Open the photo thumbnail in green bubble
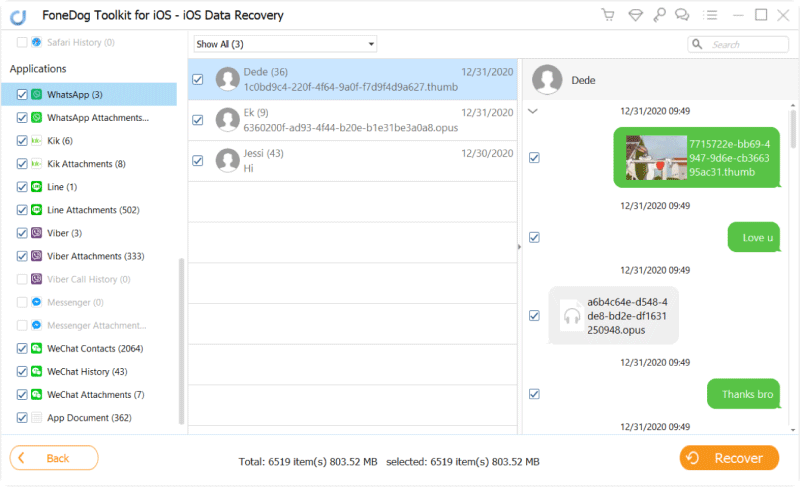 coord(656,157)
